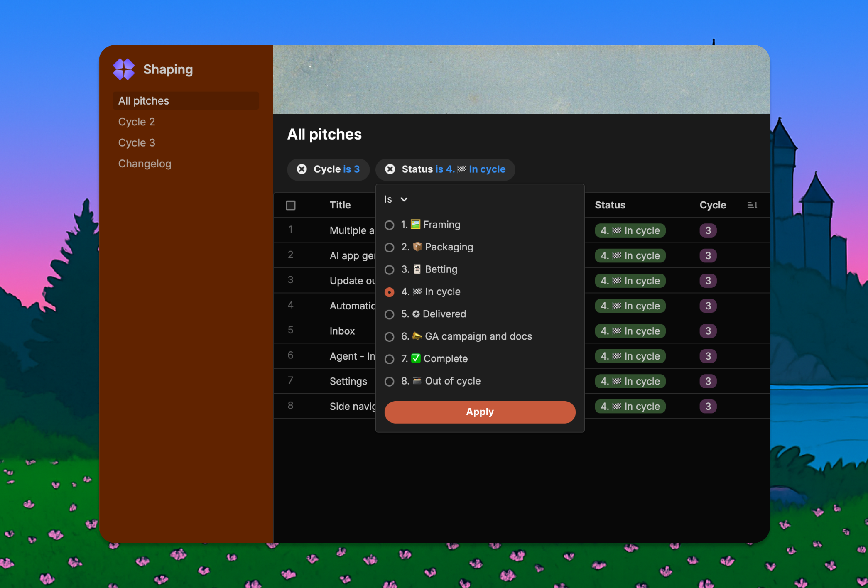The image size is (868, 588).
Task: Click the cycle 3 badge in row 8
Action: click(708, 406)
